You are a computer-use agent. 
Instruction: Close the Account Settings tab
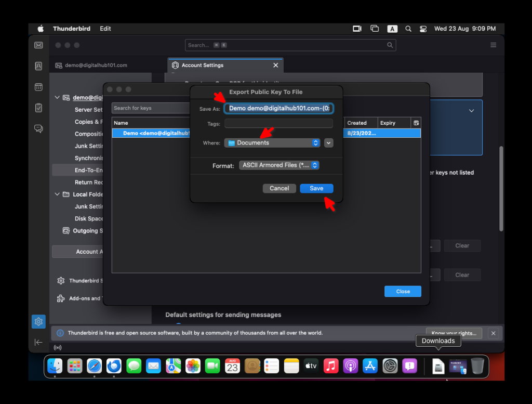pos(276,65)
